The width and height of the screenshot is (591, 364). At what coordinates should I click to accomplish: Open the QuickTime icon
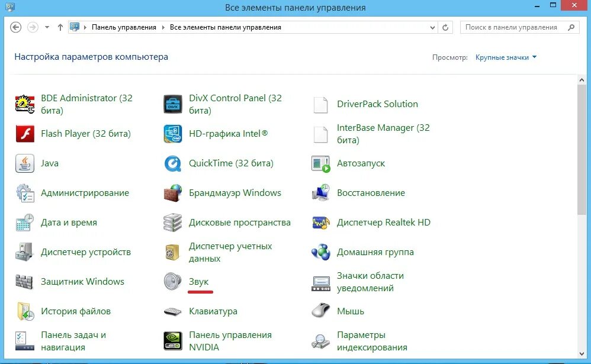(173, 163)
